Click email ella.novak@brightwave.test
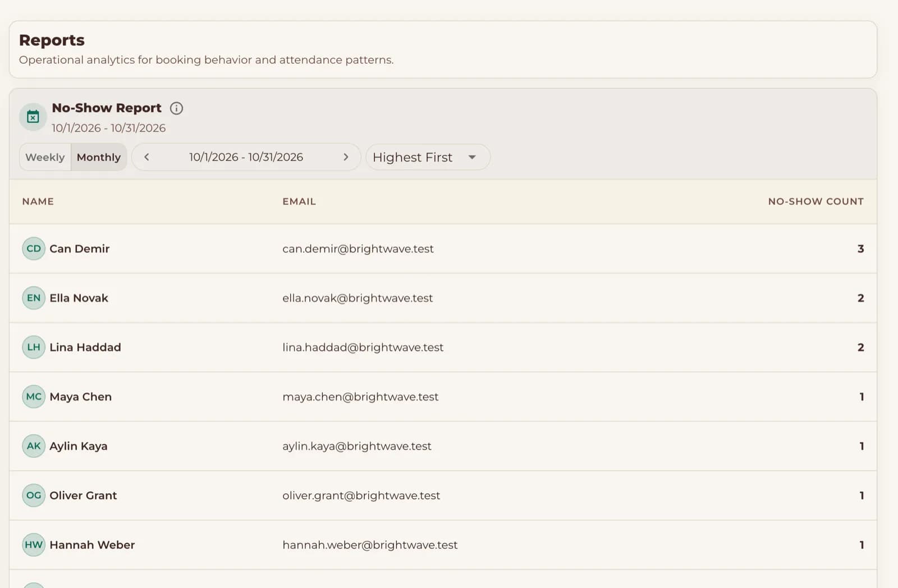The height and width of the screenshot is (588, 898). (x=358, y=298)
